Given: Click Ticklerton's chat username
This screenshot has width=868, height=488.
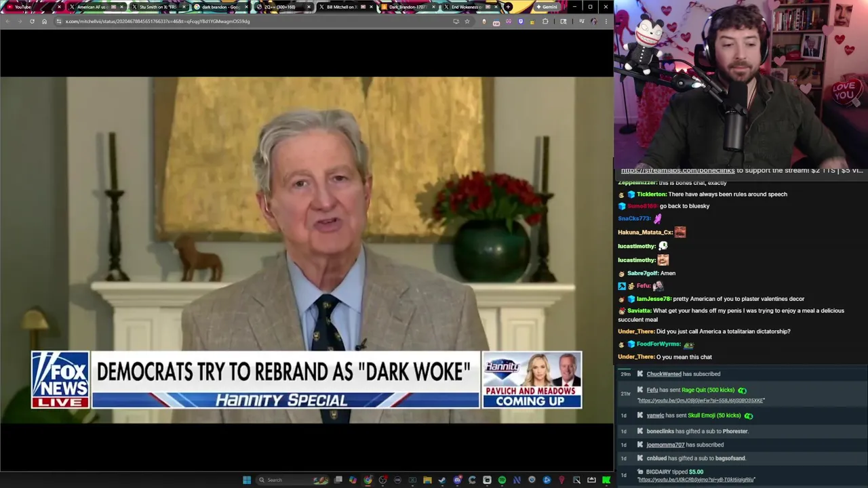Looking at the screenshot, I should pos(651,195).
